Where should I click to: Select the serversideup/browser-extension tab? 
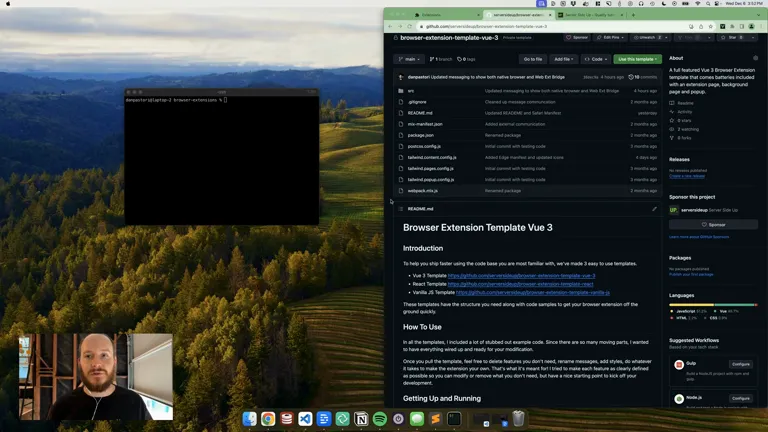[518, 15]
